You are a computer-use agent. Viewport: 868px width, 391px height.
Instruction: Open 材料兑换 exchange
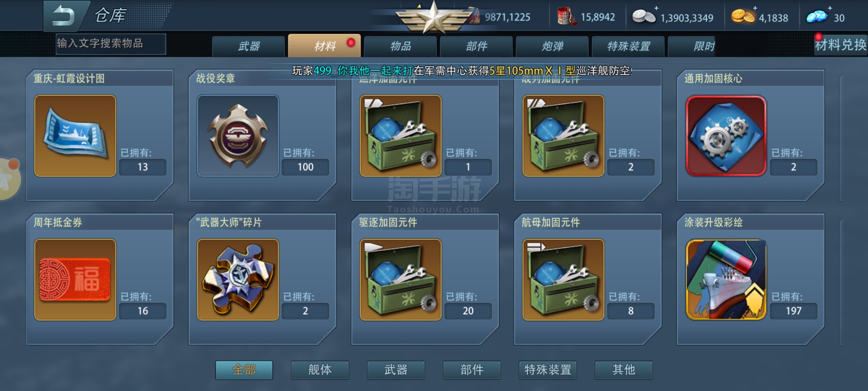841,45
